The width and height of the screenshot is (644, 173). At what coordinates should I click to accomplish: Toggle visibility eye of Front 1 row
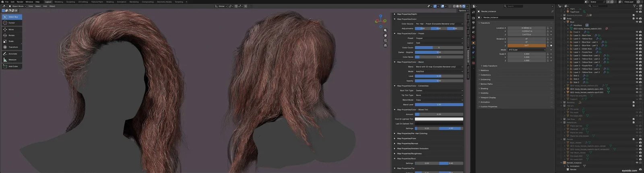pos(637,32)
